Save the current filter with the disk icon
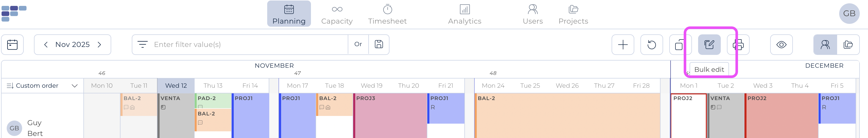868x138 pixels. pos(379,44)
